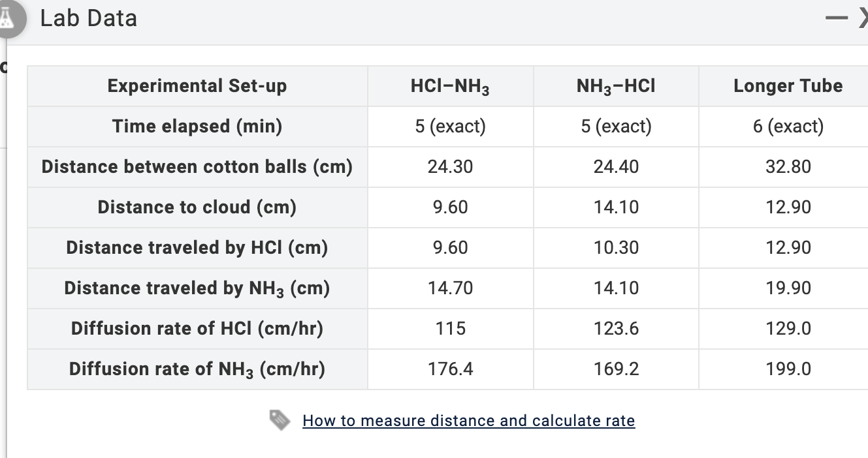Click the 24.30 distance value cell
The width and height of the screenshot is (868, 458).
[451, 166]
